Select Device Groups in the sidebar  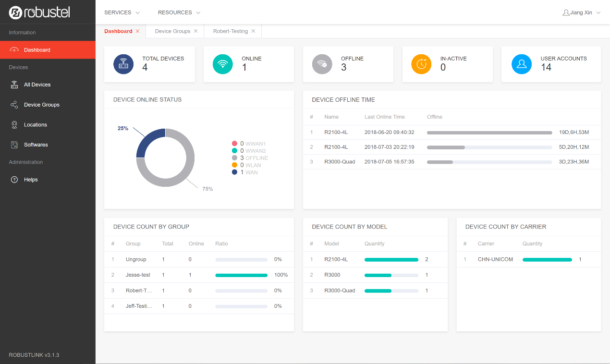click(x=41, y=105)
